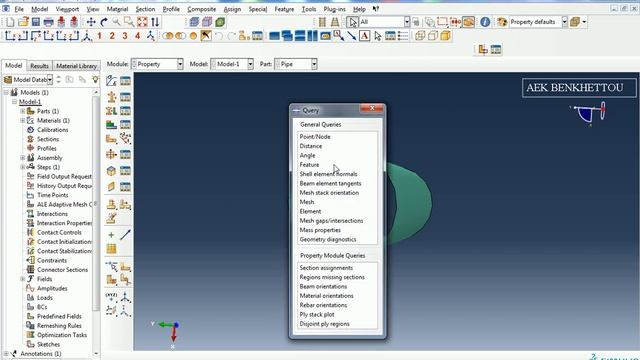Choose Material orientations query

(327, 296)
